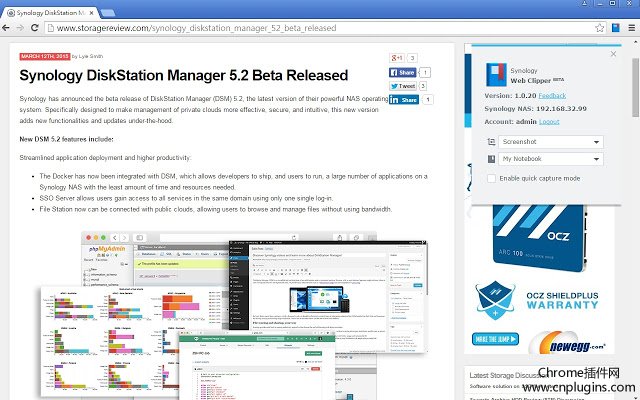The height and width of the screenshot is (400, 640).
Task: Share the article on Facebook
Action: point(402,73)
